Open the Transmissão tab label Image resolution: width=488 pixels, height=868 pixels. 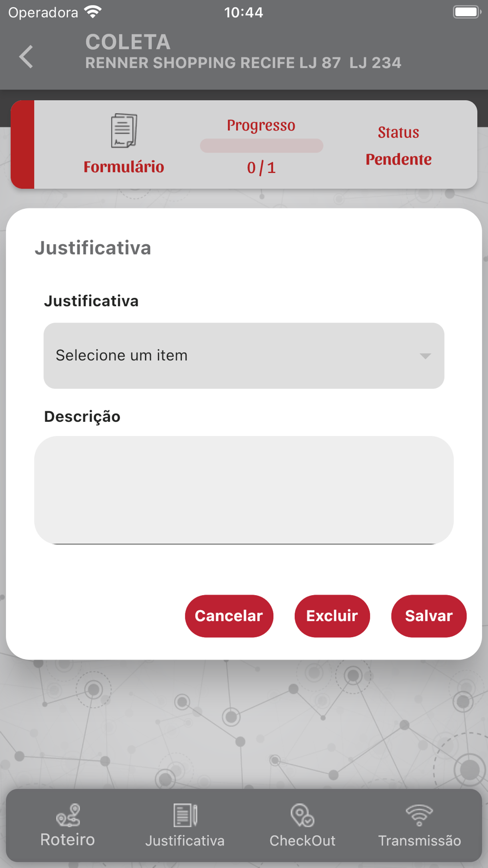420,840
